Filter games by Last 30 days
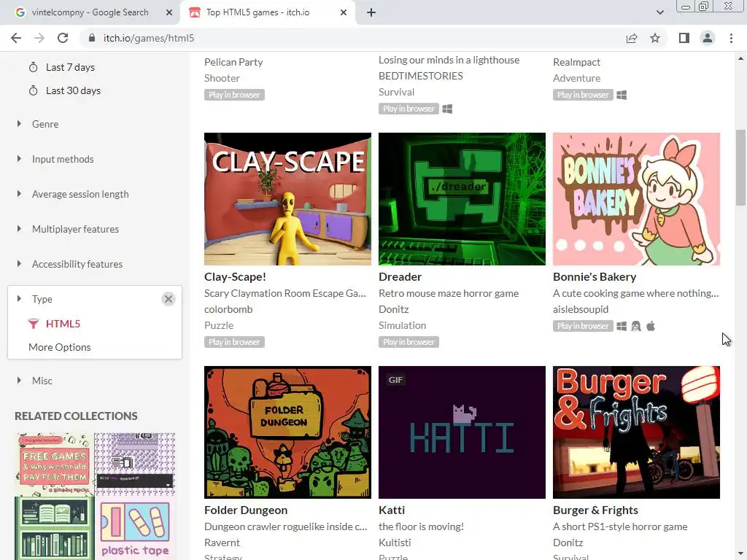The width and height of the screenshot is (747, 560). tap(73, 90)
